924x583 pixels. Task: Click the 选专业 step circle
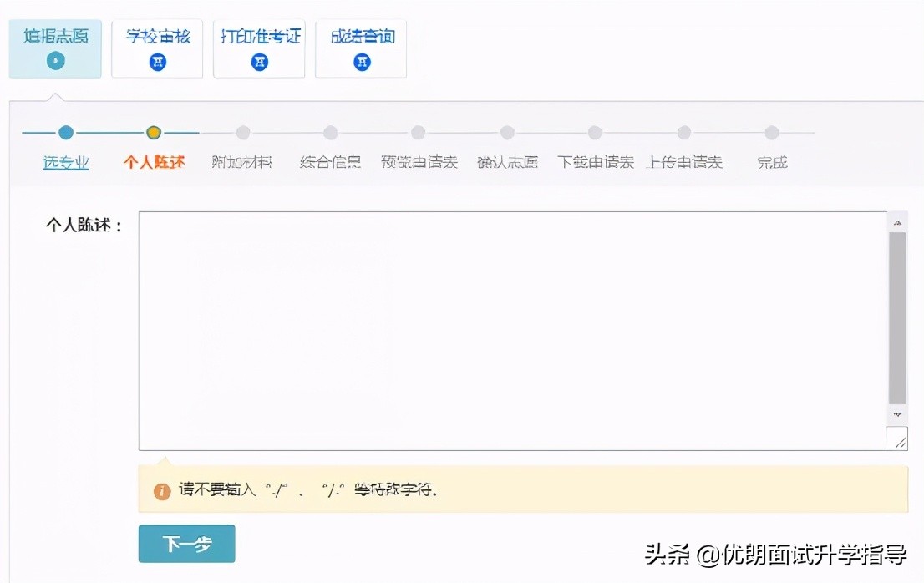(x=66, y=133)
